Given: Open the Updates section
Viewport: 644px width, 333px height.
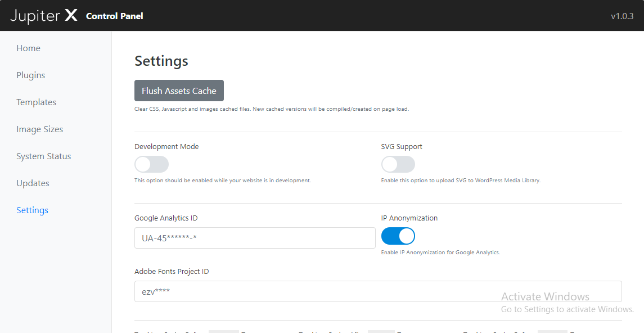Looking at the screenshot, I should [33, 183].
